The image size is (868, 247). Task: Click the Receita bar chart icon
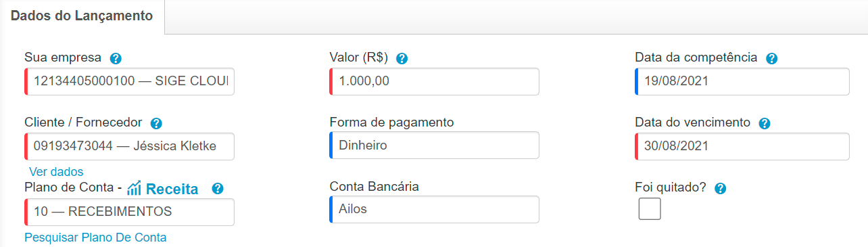click(134, 188)
